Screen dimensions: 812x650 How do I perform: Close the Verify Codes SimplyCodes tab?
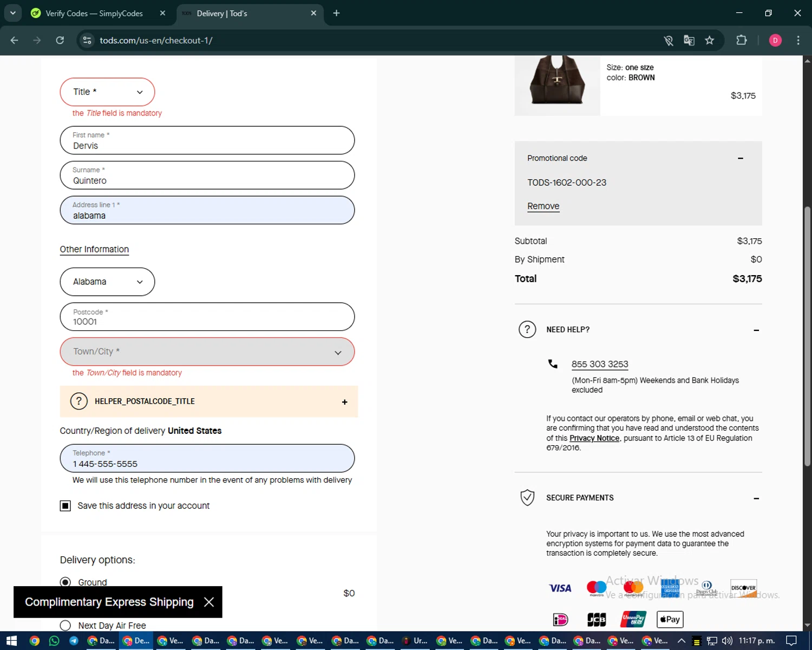pos(162,13)
